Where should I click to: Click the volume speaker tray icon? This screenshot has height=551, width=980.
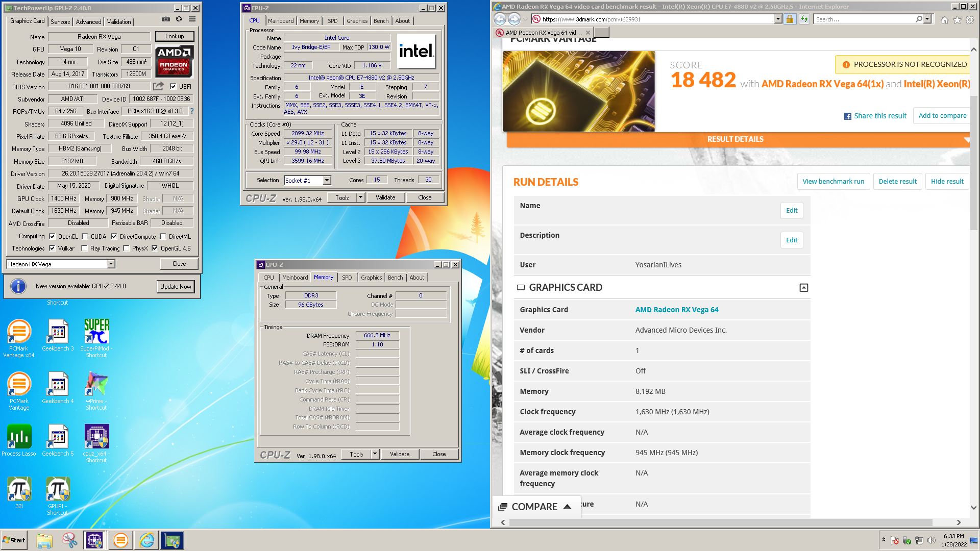pyautogui.click(x=932, y=540)
